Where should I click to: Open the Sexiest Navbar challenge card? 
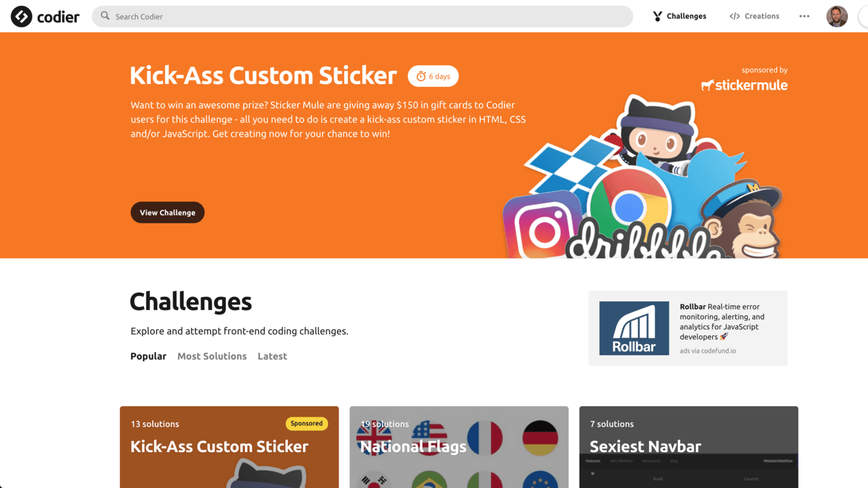pyautogui.click(x=688, y=446)
